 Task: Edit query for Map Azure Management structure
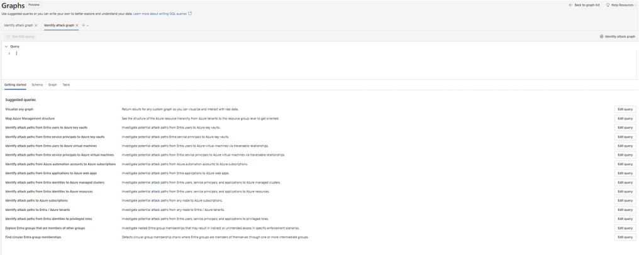pyautogui.click(x=625, y=119)
